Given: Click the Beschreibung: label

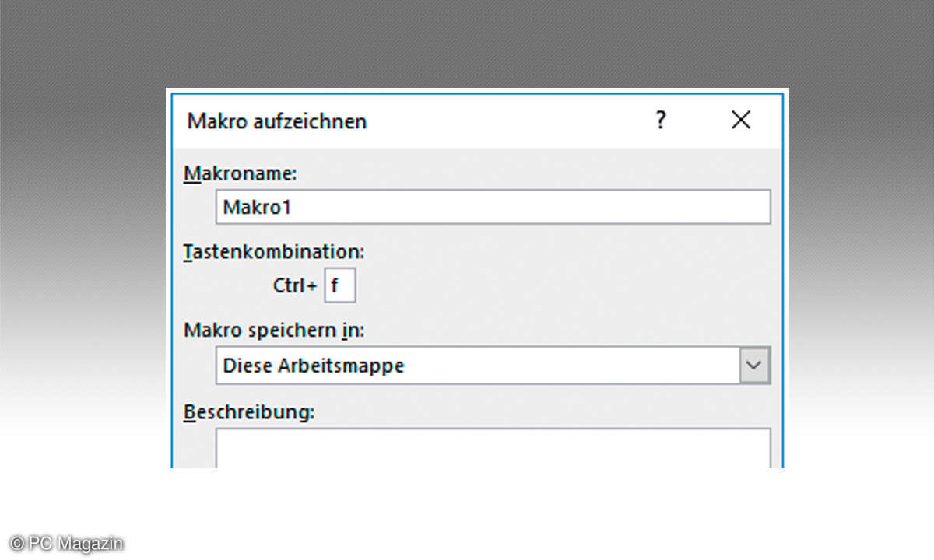Looking at the screenshot, I should point(249,412).
